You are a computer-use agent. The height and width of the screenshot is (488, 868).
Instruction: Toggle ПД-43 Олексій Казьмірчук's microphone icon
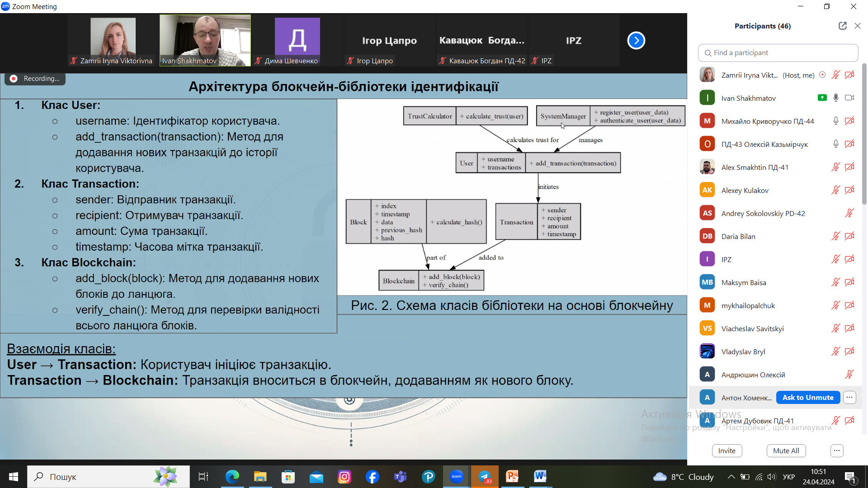coord(835,144)
